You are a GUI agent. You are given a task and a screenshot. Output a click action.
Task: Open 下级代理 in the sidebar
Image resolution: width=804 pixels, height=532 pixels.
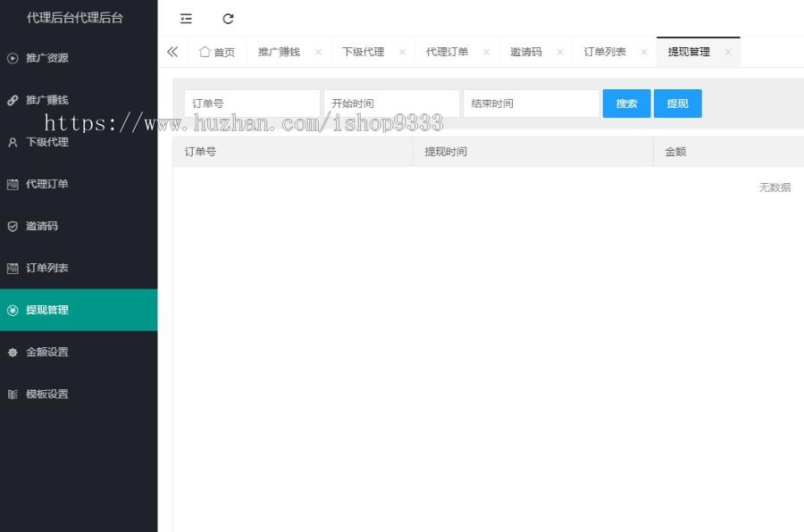(79, 142)
